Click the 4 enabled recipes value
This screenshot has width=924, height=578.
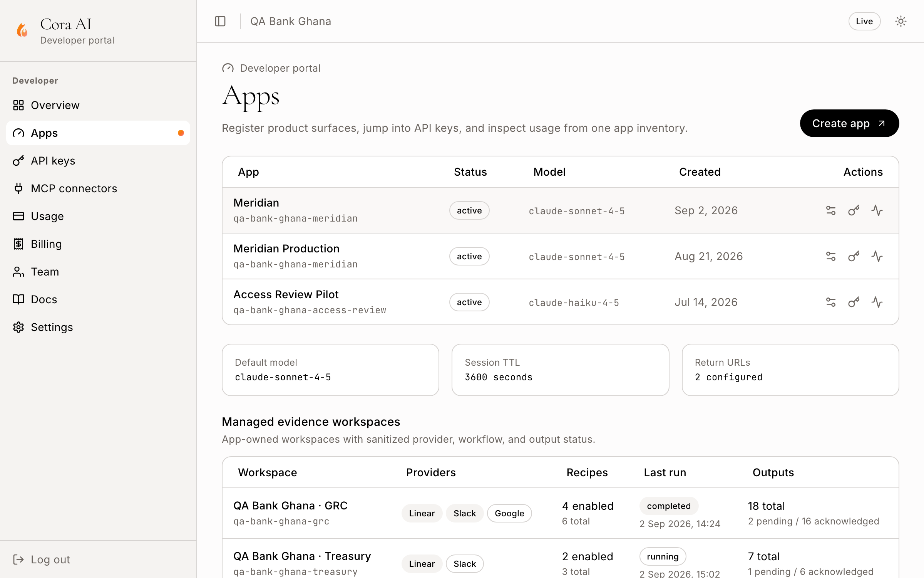[x=588, y=506]
